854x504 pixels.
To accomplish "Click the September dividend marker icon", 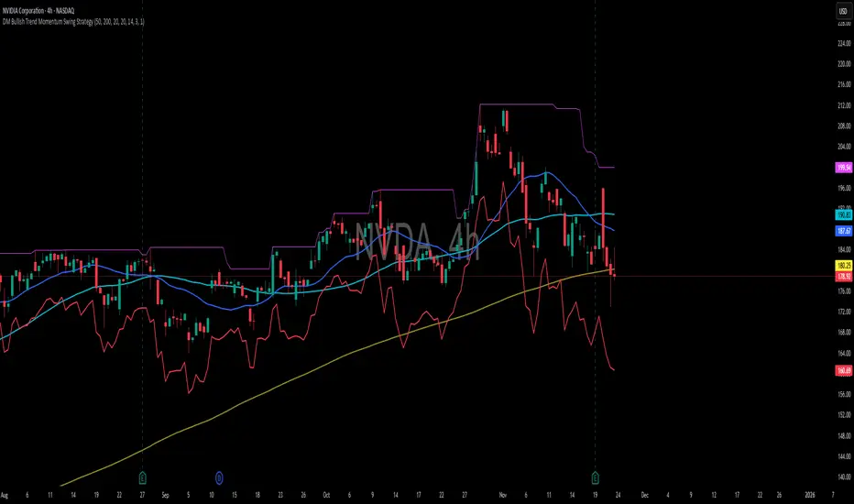I will tap(219, 478).
